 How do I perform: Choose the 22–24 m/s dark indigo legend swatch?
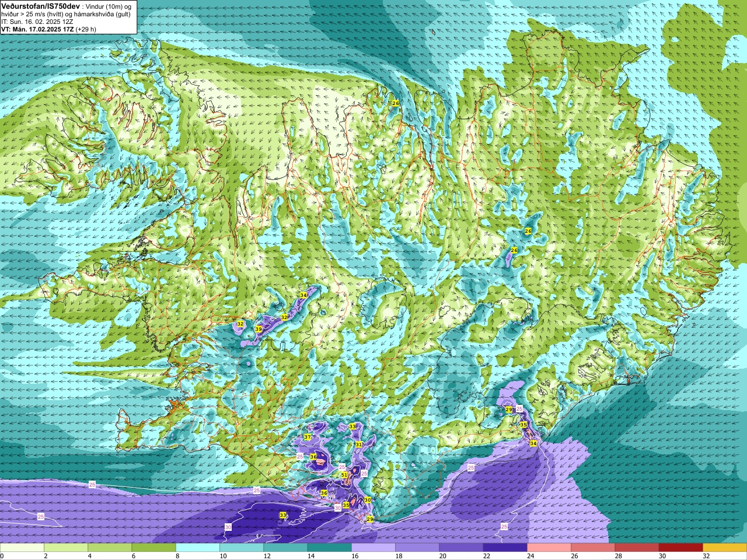505,548
